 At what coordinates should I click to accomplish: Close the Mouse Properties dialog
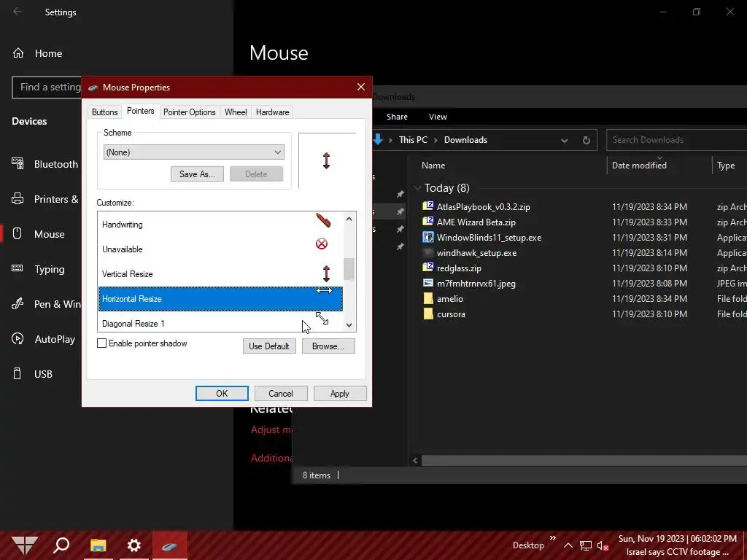tap(361, 87)
